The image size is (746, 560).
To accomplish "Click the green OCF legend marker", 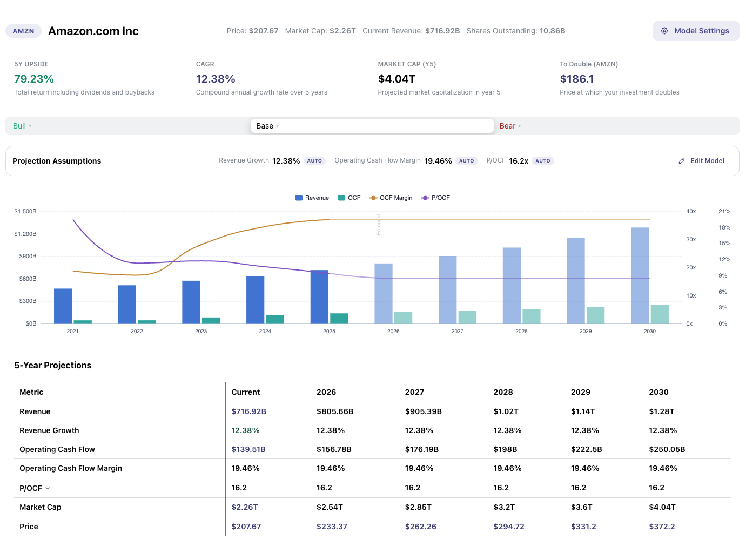I will [341, 198].
